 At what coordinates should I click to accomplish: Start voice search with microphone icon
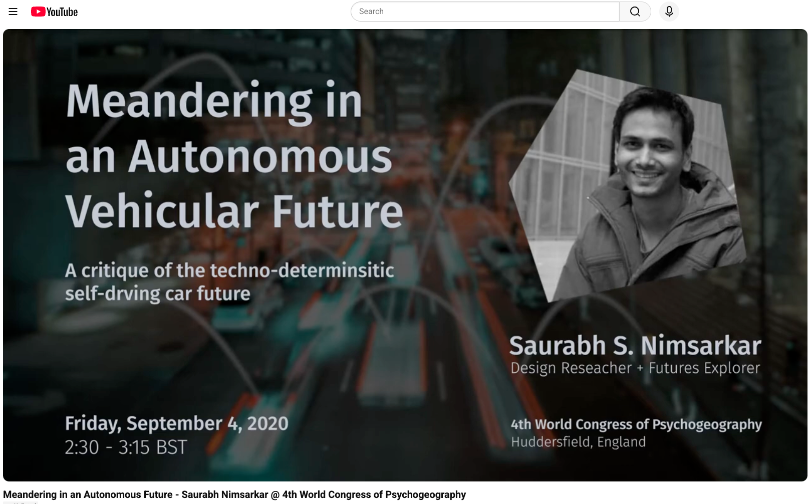(x=669, y=12)
